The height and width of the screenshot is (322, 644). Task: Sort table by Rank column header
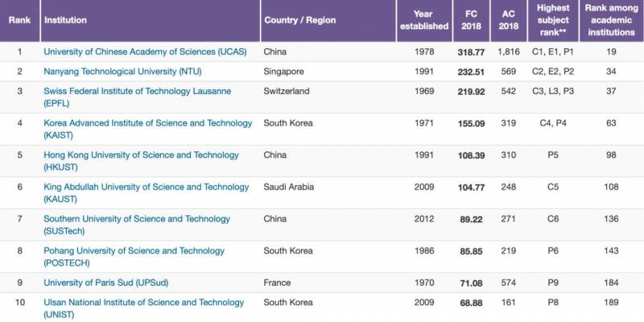tap(19, 20)
